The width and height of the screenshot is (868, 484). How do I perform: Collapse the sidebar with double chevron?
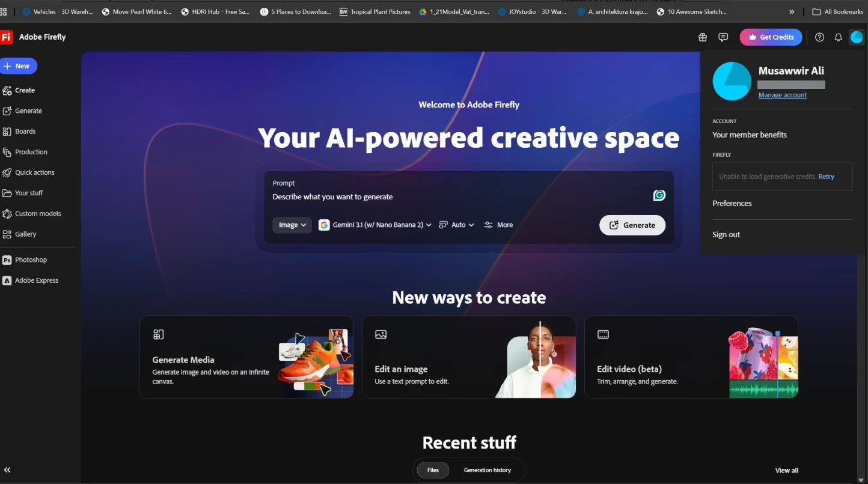(x=8, y=470)
